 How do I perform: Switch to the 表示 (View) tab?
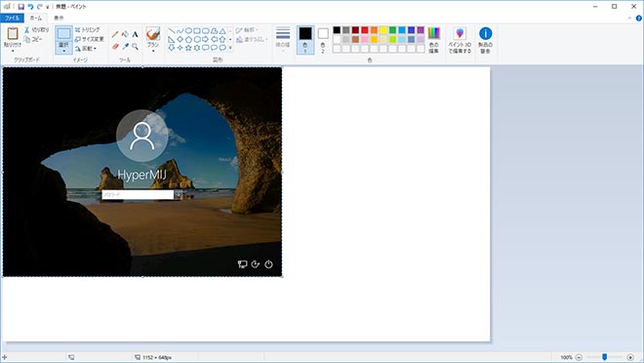[x=59, y=19]
